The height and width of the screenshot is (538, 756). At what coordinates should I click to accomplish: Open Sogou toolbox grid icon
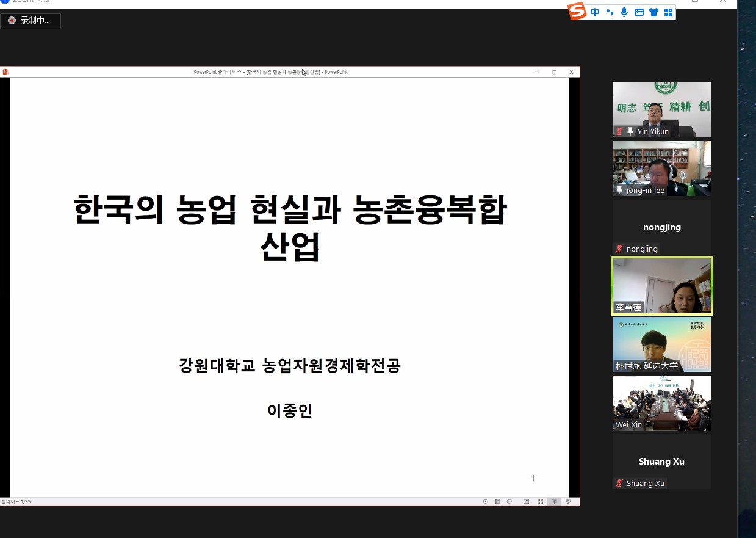(x=668, y=12)
